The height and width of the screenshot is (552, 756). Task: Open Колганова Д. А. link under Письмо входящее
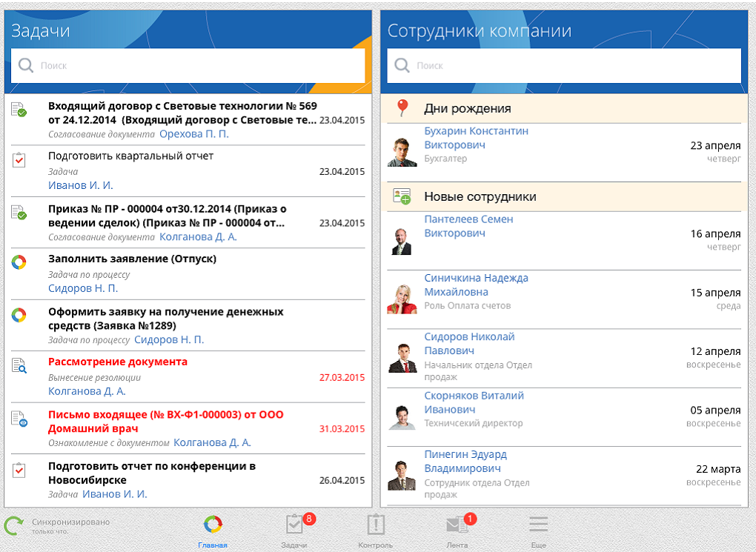point(212,442)
